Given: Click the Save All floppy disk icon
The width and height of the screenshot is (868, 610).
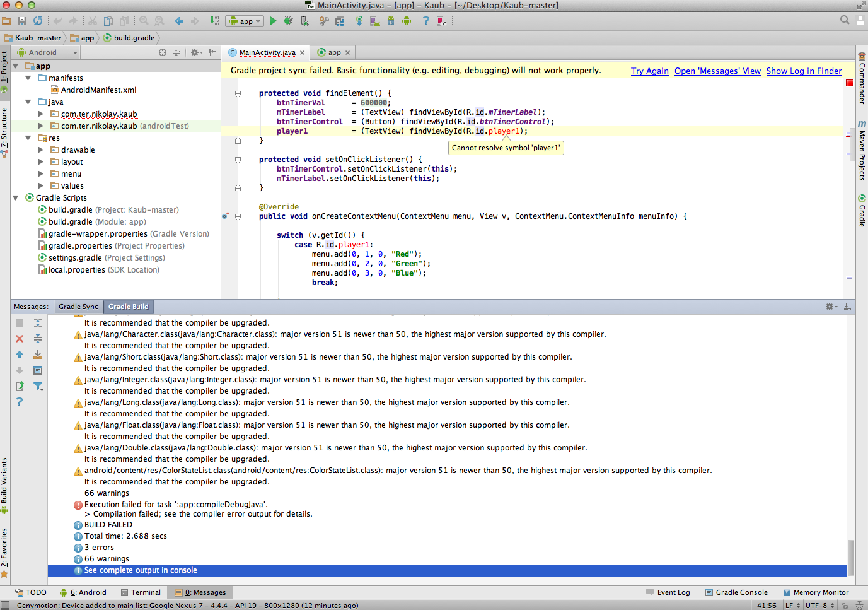Looking at the screenshot, I should pyautogui.click(x=22, y=21).
